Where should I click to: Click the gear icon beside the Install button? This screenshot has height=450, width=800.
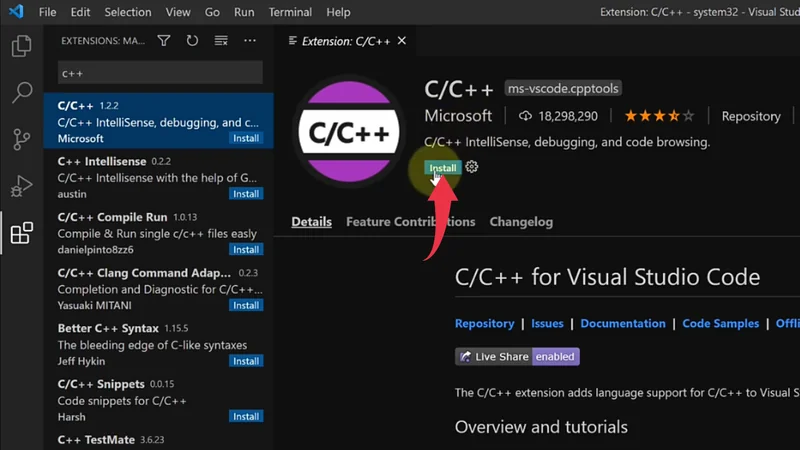472,167
